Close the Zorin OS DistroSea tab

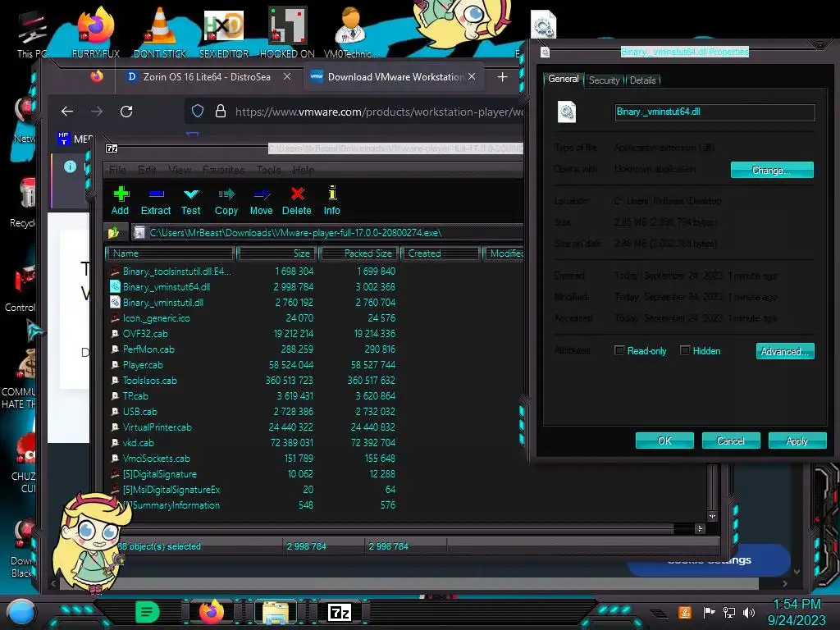[287, 76]
